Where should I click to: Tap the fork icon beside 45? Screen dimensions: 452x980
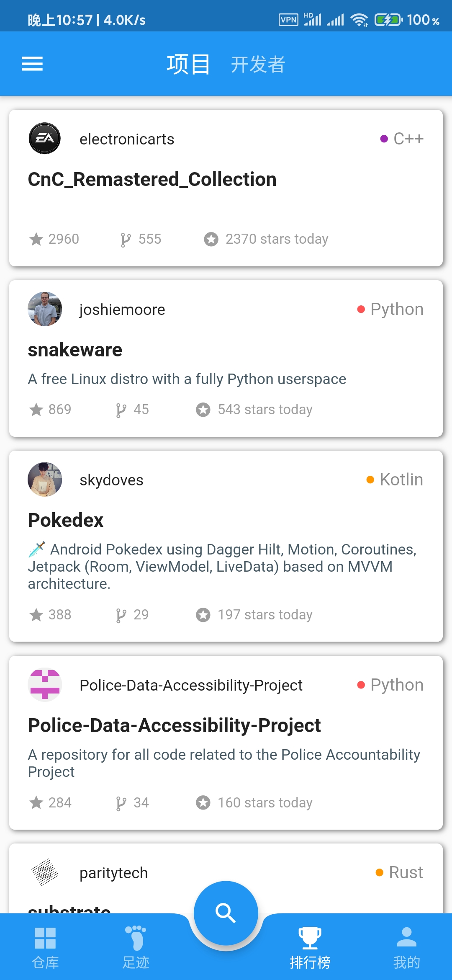coord(121,410)
